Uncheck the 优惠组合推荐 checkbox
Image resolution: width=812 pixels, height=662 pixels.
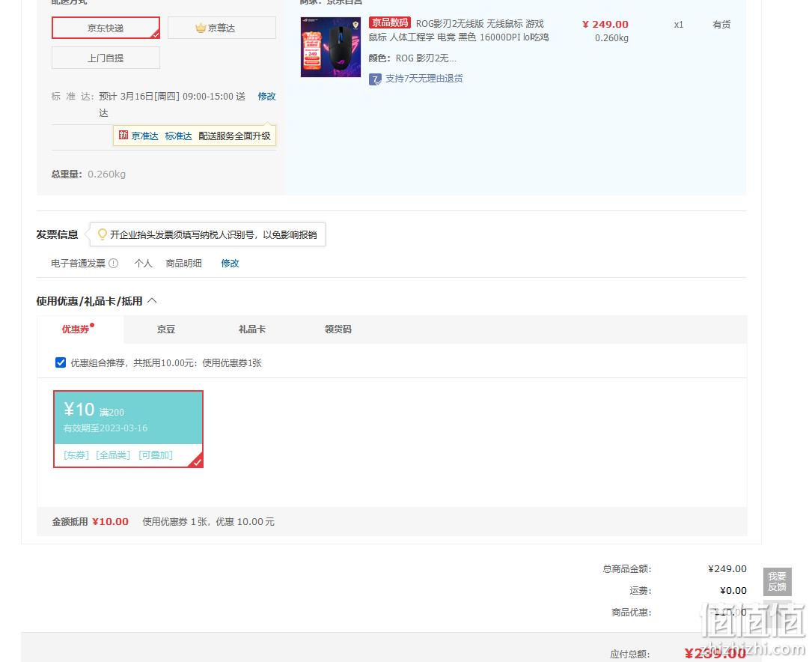tap(61, 362)
